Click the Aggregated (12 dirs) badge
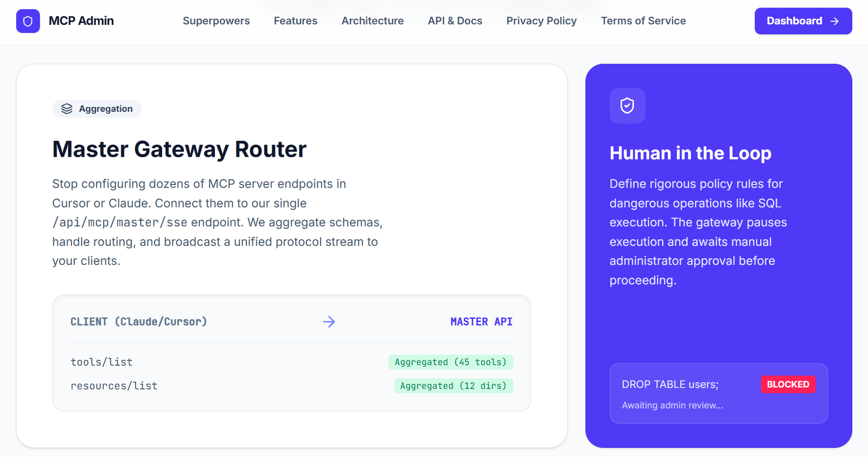 [x=454, y=386]
